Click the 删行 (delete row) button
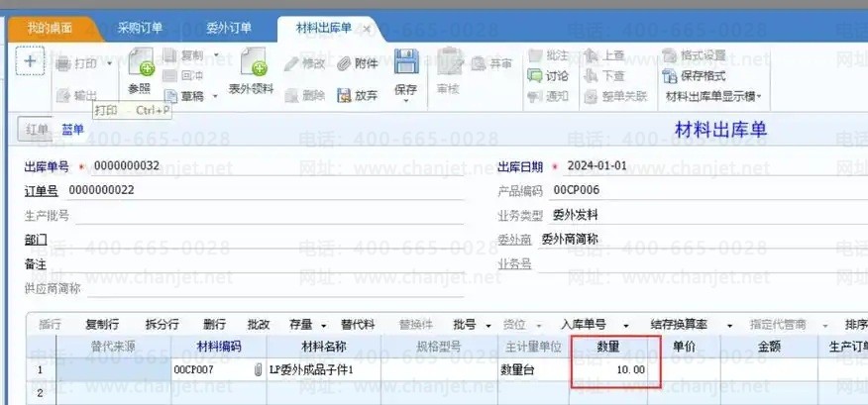 click(x=213, y=325)
